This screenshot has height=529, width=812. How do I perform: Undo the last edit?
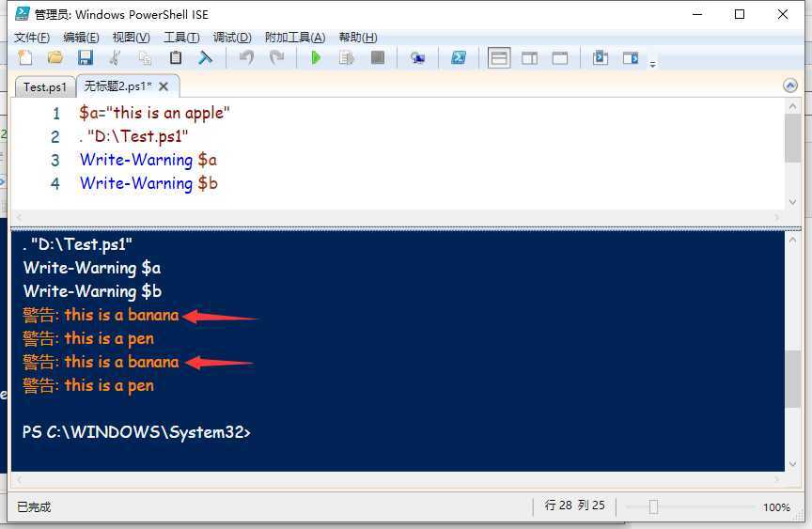point(246,58)
